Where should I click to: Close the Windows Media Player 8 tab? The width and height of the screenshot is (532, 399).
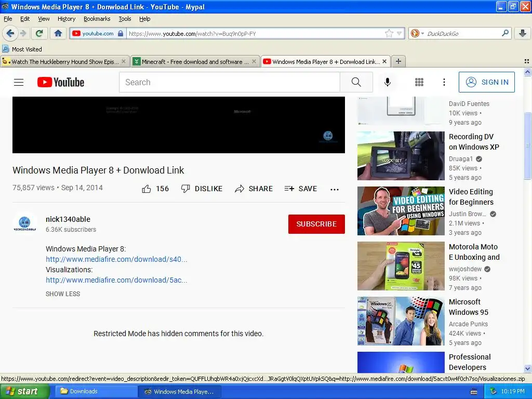[384, 61]
